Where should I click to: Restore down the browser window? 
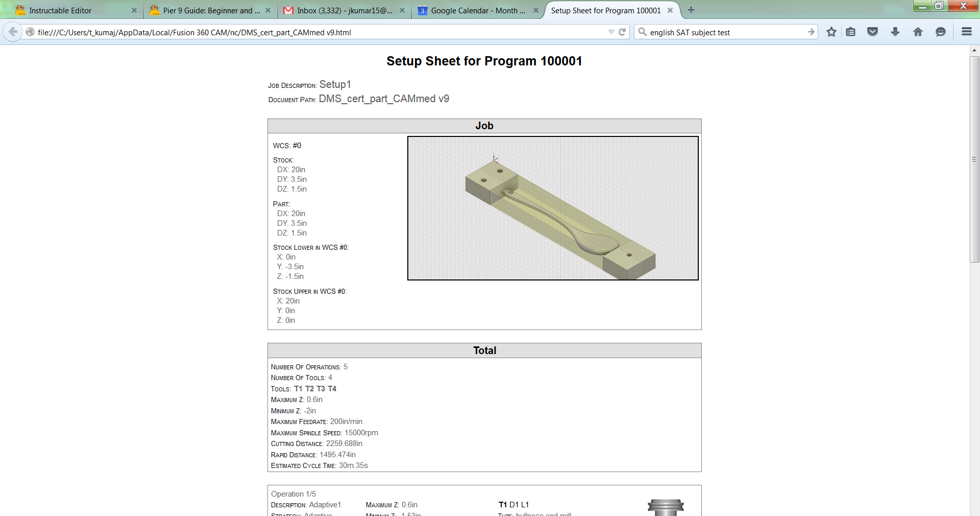point(939,6)
